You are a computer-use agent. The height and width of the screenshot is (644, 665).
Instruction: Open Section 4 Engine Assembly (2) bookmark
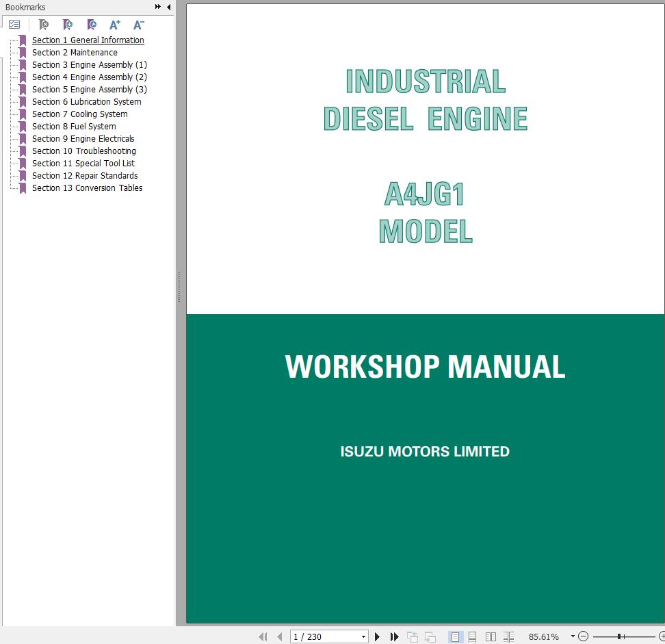tap(90, 77)
